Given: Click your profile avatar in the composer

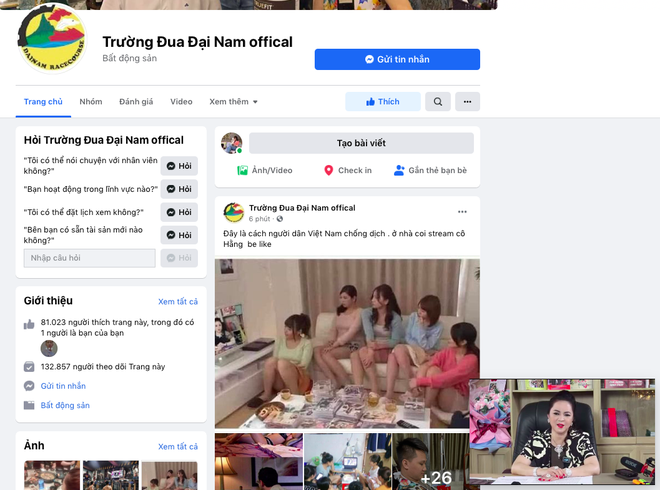Looking at the screenshot, I should [x=232, y=143].
